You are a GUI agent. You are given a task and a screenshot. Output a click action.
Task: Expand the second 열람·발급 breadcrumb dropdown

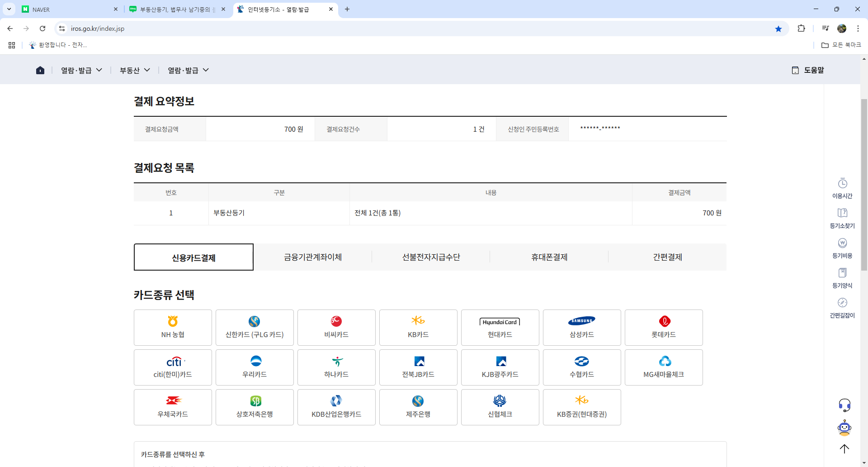coord(188,70)
